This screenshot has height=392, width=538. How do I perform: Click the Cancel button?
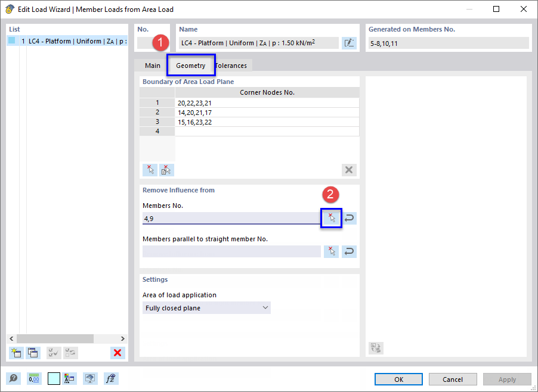(453, 379)
